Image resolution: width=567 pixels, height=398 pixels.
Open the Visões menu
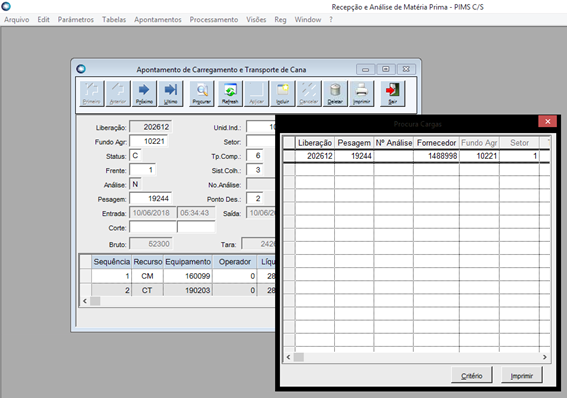256,20
